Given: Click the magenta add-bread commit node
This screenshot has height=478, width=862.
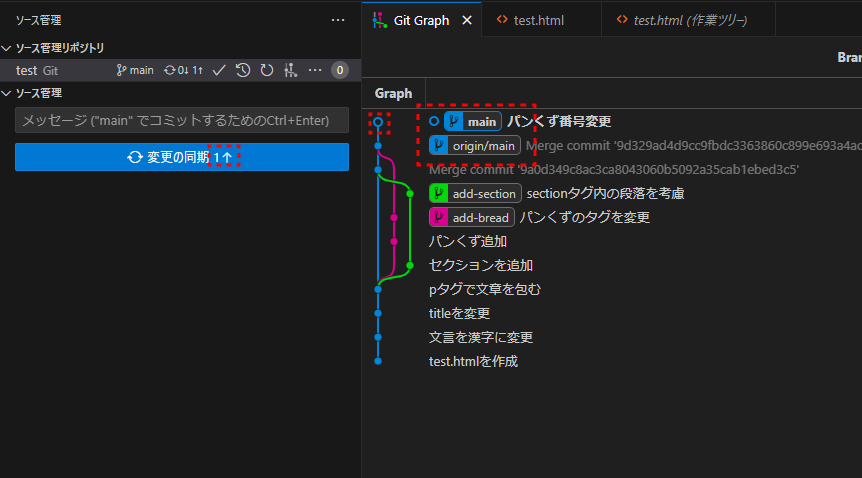Looking at the screenshot, I should [394, 218].
